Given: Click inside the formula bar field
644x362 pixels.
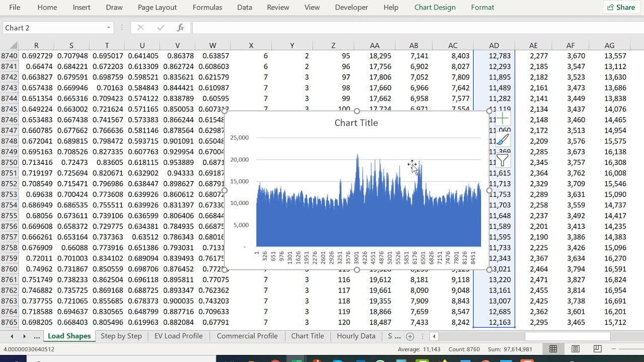Looking at the screenshot, I should 418,28.
